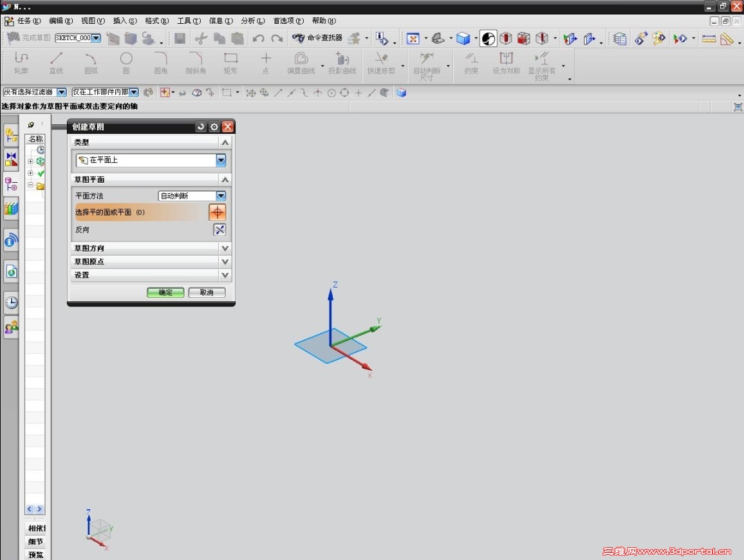Collapse the Sketch Plane (草图平面) section
The width and height of the screenshot is (744, 560).
coord(225,180)
